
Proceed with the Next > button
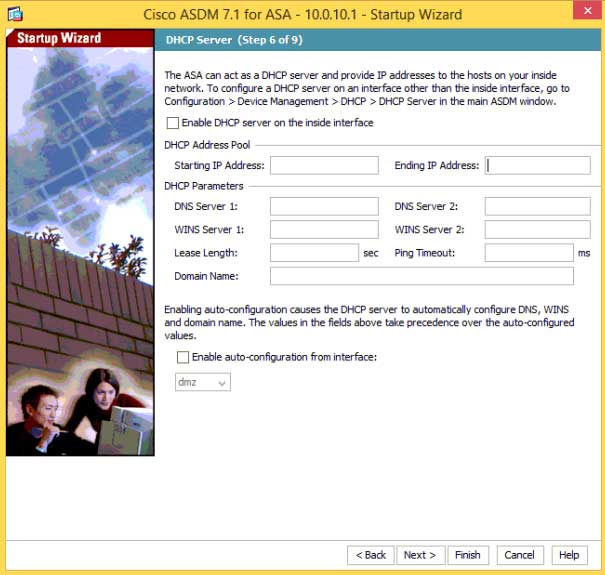pyautogui.click(x=421, y=555)
